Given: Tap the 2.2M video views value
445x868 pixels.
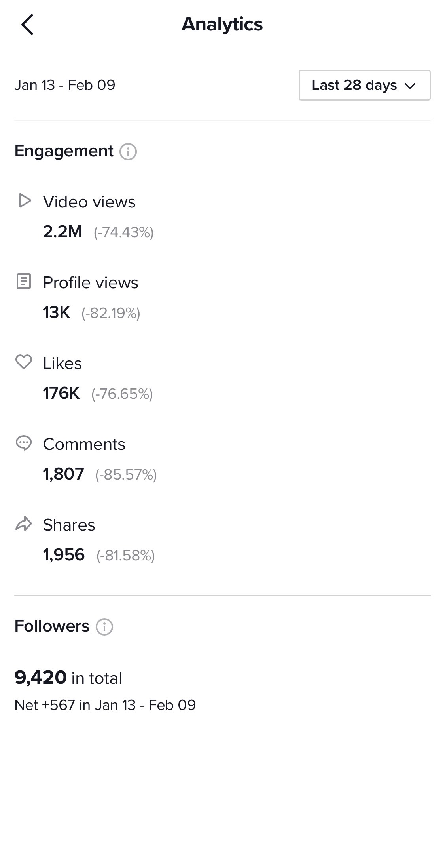Looking at the screenshot, I should point(62,232).
